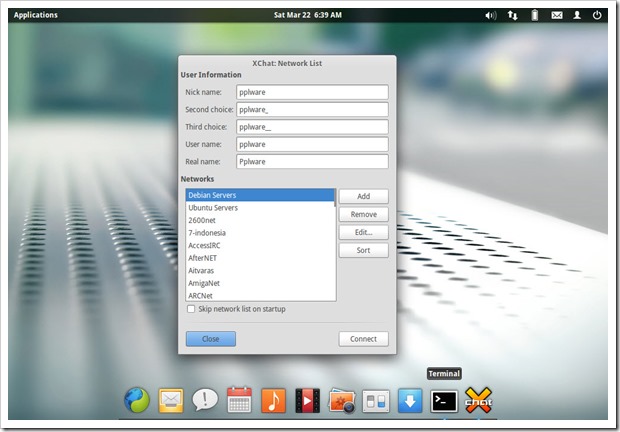
Task: Select AfterNET network
Action: coord(260,258)
